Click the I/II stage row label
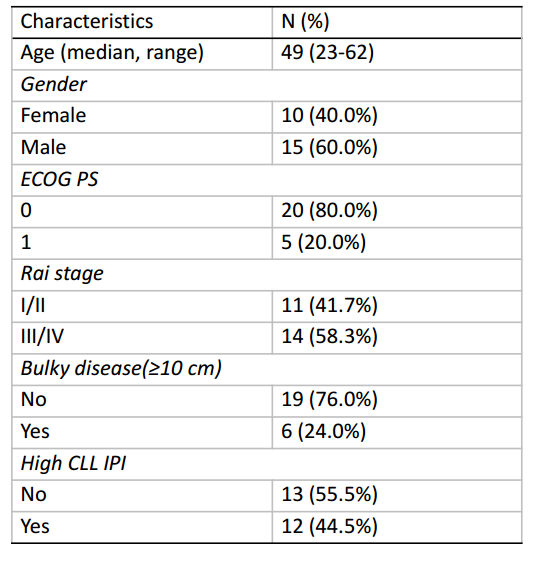The image size is (546, 561). (33, 306)
